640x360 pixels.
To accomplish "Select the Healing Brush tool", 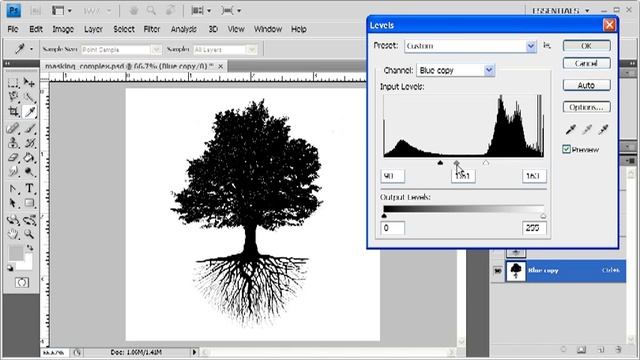I will pos(13,128).
